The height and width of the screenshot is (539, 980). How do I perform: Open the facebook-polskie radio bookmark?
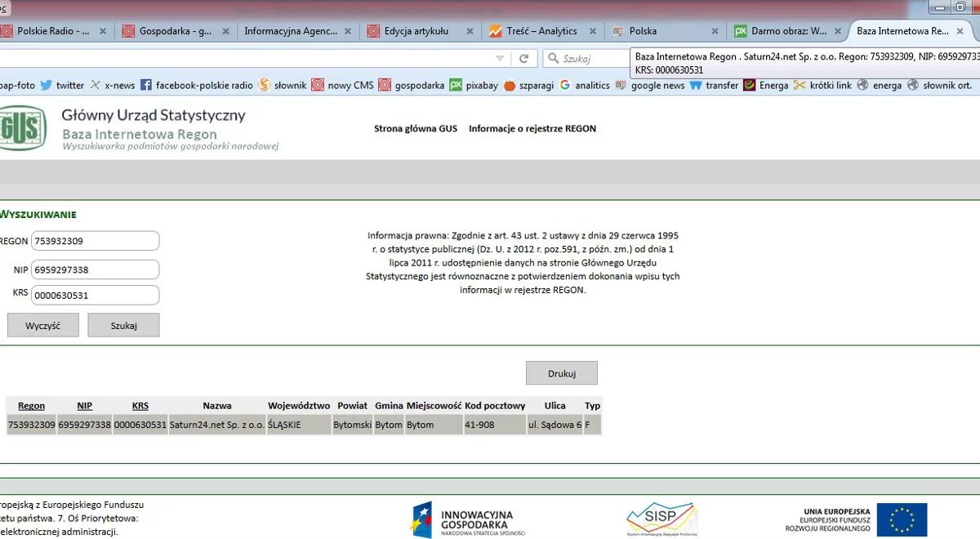(197, 85)
